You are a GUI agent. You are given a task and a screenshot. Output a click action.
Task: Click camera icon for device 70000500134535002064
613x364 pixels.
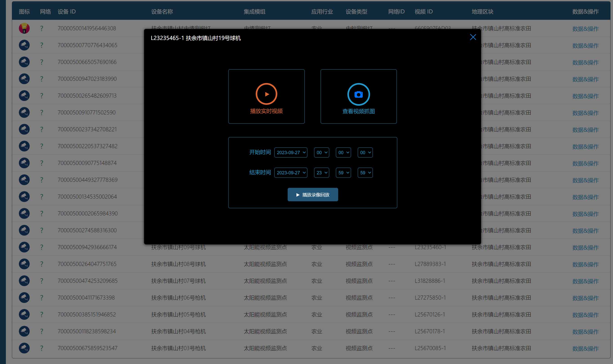pos(24,196)
